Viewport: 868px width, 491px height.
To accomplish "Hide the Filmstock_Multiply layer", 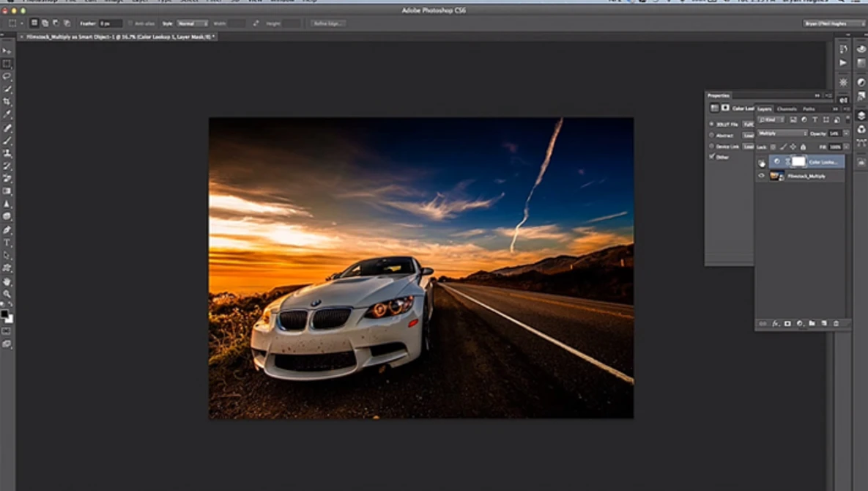I will click(x=762, y=176).
